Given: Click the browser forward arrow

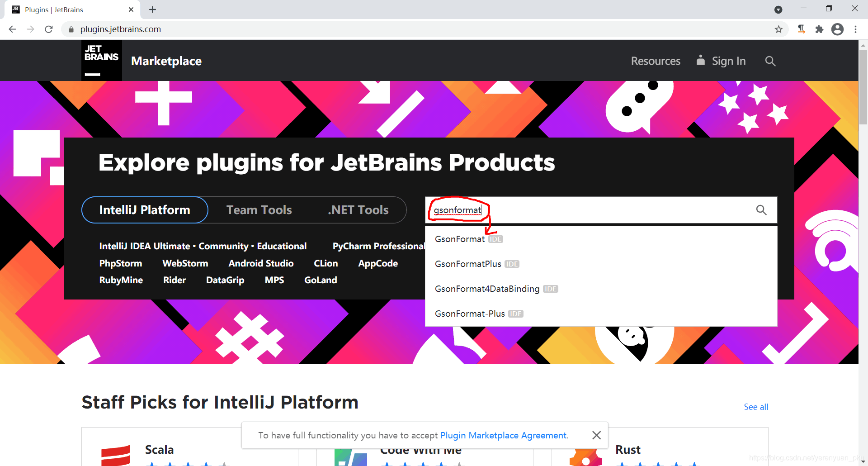Looking at the screenshot, I should [x=30, y=29].
